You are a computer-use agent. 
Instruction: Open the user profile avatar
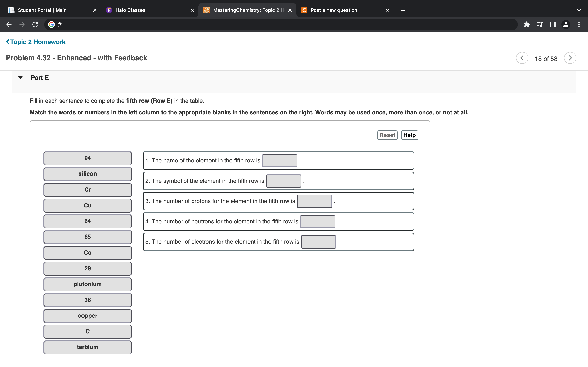566,24
